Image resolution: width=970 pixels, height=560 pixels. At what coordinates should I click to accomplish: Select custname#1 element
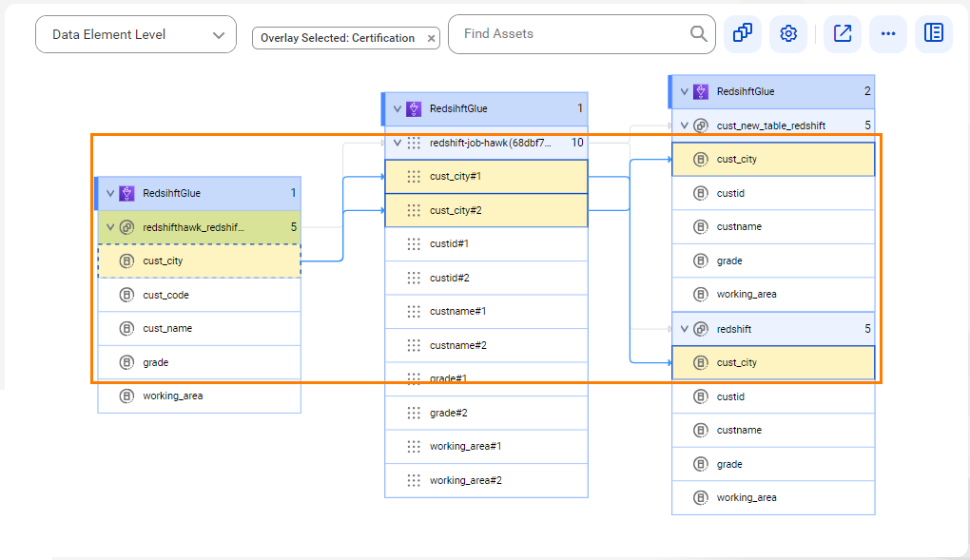[x=486, y=311]
